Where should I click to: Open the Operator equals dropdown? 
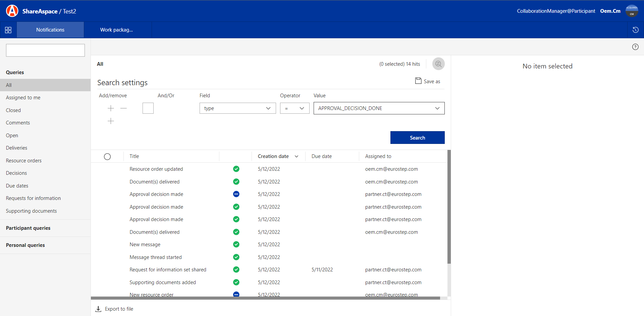tap(294, 108)
